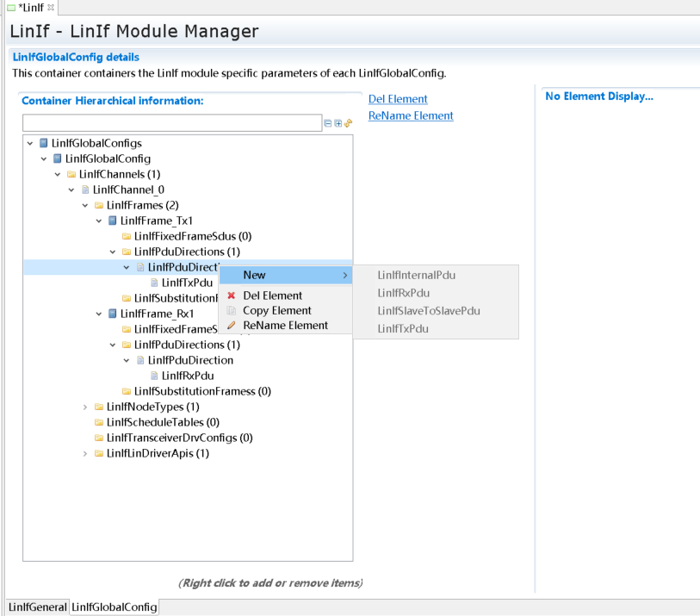The height and width of the screenshot is (616, 700).
Task: Switch to the LinIfGeneral tab
Action: tap(37, 607)
